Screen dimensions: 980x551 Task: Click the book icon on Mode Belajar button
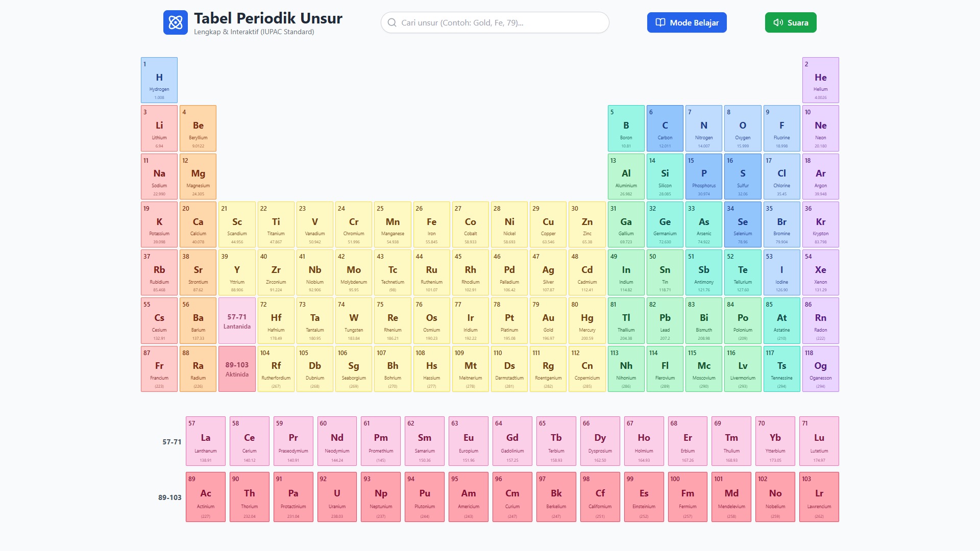(x=660, y=22)
